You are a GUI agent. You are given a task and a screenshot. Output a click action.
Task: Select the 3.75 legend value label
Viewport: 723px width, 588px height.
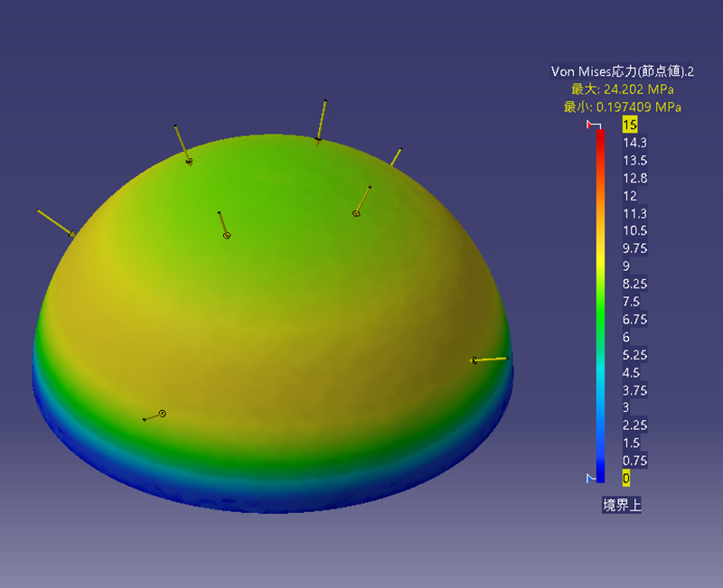tap(634, 390)
